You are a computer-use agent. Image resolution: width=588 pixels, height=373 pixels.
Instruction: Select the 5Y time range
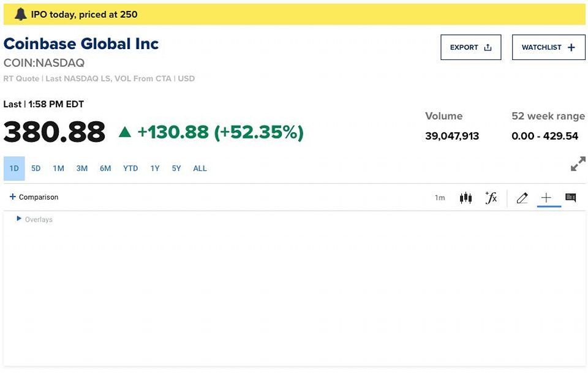pos(176,168)
